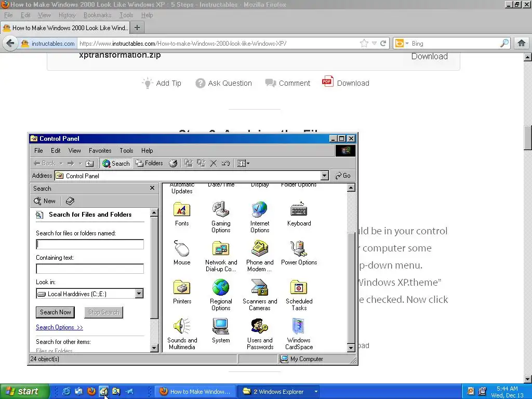Viewport: 532px width, 399px height.
Task: Click the Firefox page scrollbar thumb
Action: [528, 137]
